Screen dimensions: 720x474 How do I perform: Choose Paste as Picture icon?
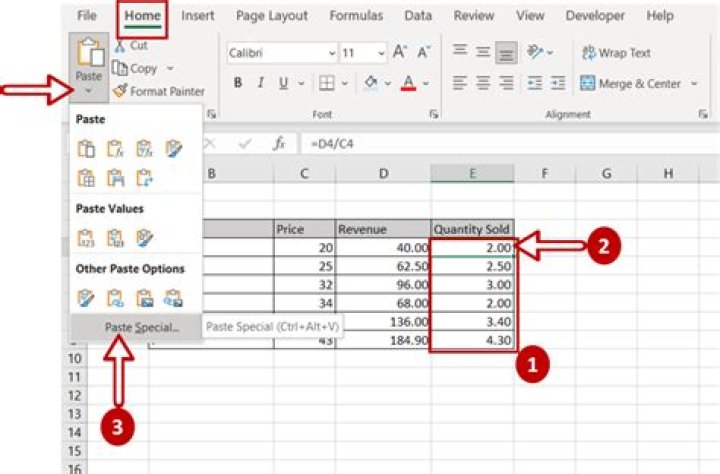[144, 298]
